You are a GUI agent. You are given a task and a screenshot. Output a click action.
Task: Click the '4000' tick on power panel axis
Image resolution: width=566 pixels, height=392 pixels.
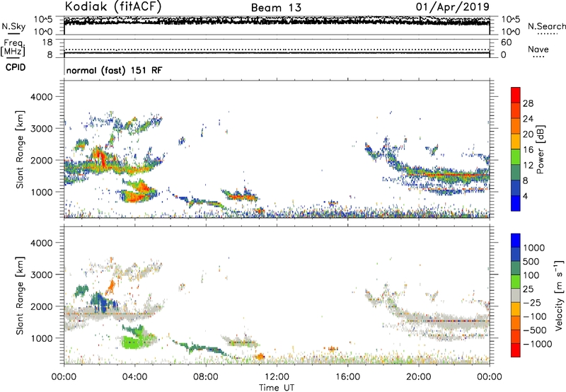tap(41, 97)
